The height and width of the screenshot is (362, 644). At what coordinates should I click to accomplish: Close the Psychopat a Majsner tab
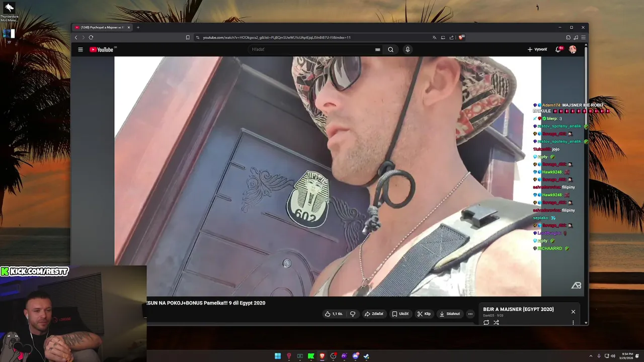pyautogui.click(x=129, y=27)
